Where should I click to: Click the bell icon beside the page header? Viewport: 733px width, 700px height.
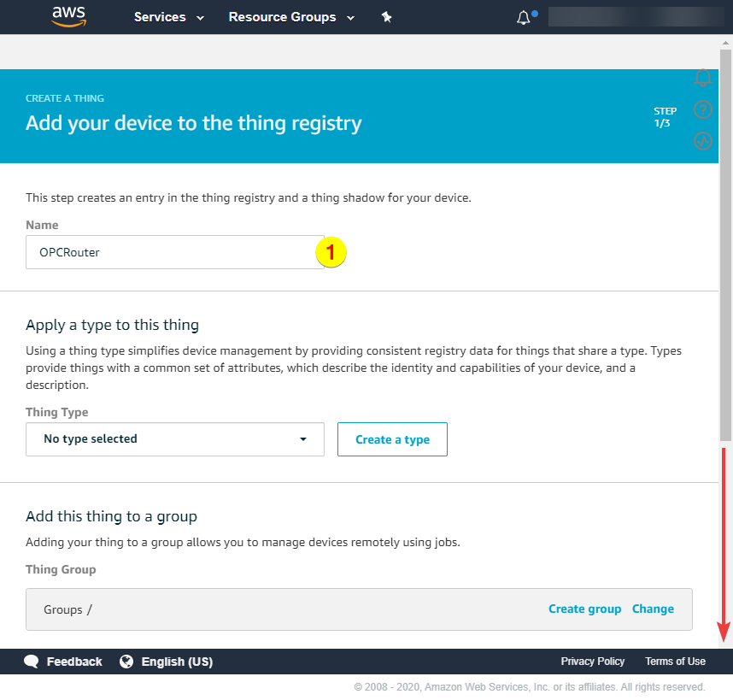pyautogui.click(x=703, y=78)
